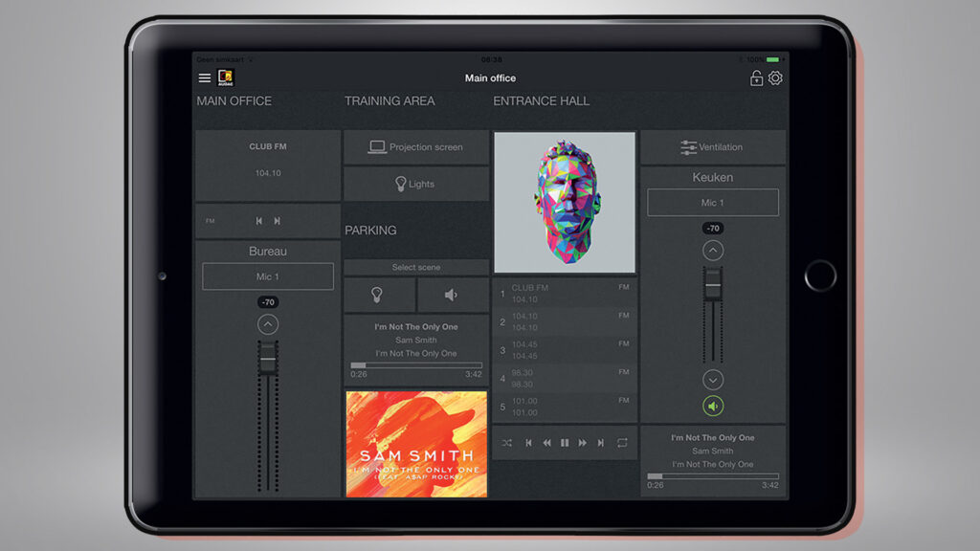Open settings gear in top bar
This screenshot has height=551, width=980.
[x=775, y=78]
